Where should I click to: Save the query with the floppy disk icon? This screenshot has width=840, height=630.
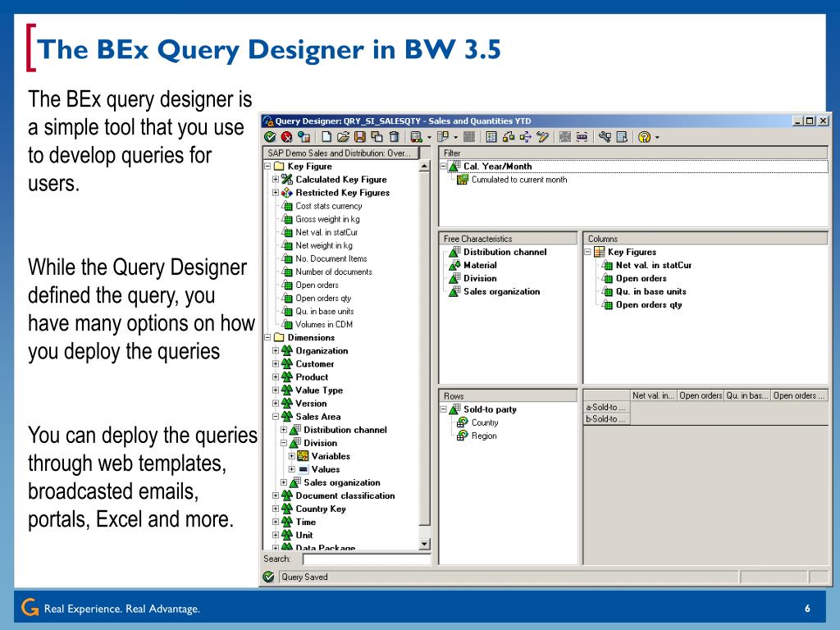pyautogui.click(x=360, y=137)
